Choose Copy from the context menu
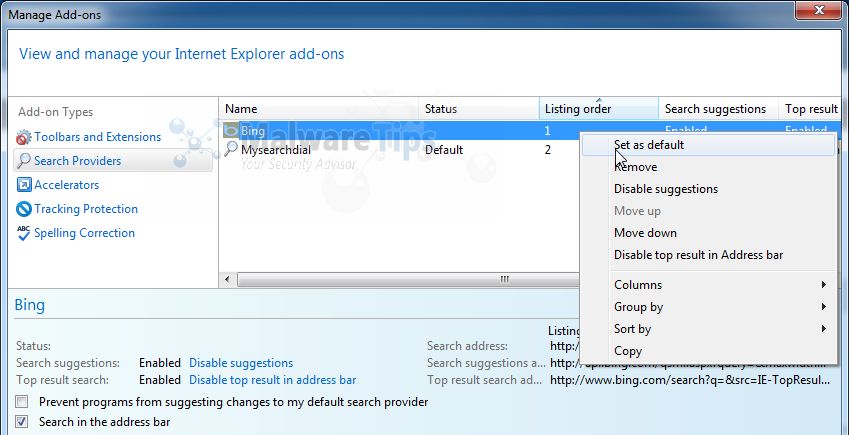849x435 pixels. (708, 351)
